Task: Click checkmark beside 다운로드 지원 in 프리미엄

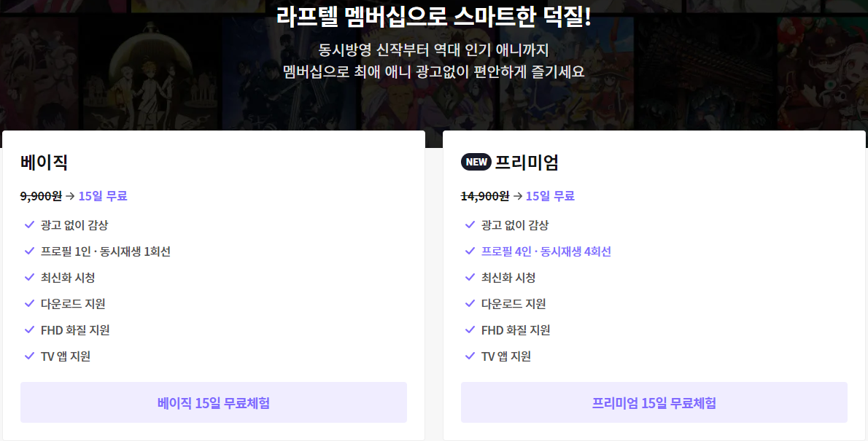Action: [x=470, y=303]
